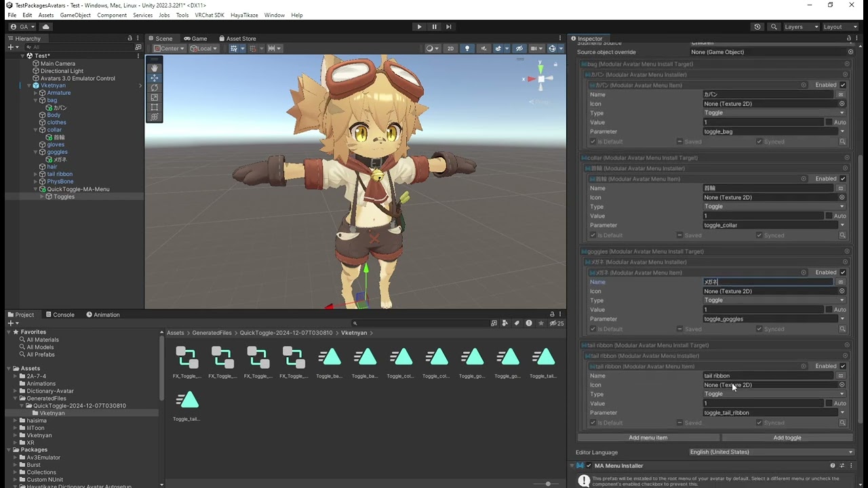Image resolution: width=868 pixels, height=488 pixels.
Task: Open Type dropdown for カバン menu item
Action: [774, 113]
